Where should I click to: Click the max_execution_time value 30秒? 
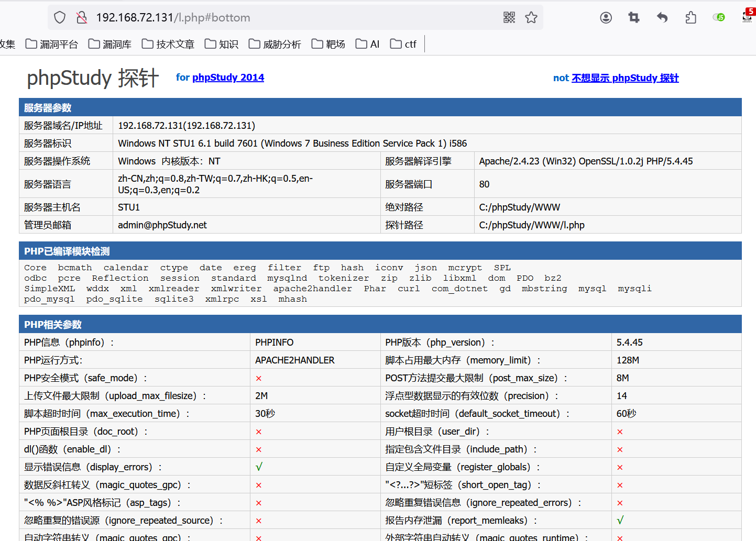click(265, 414)
